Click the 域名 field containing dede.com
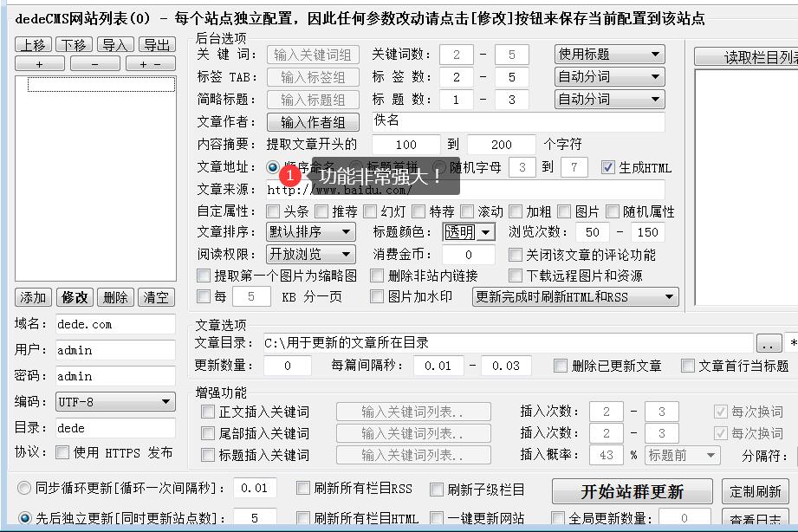798x532 pixels. (x=115, y=324)
